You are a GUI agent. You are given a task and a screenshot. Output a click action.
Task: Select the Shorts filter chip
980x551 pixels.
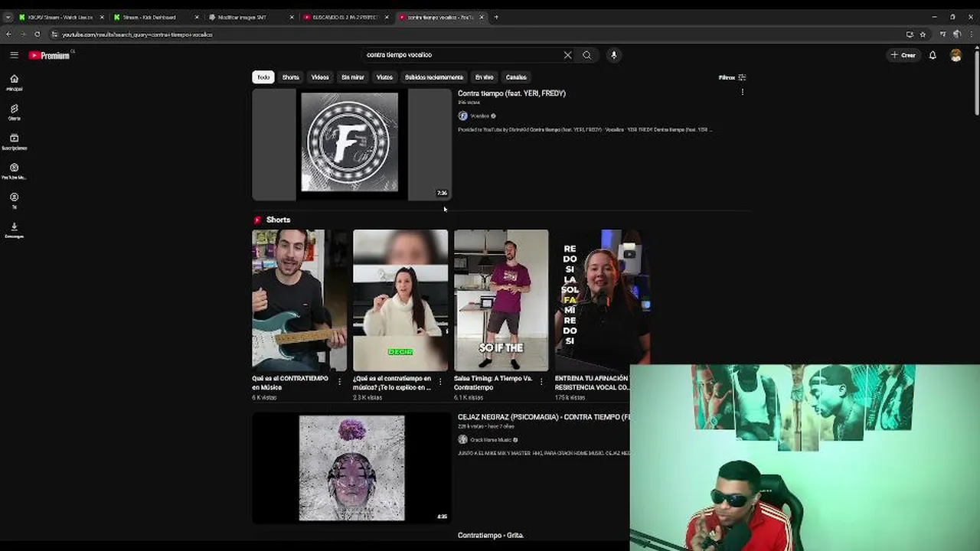pos(290,77)
